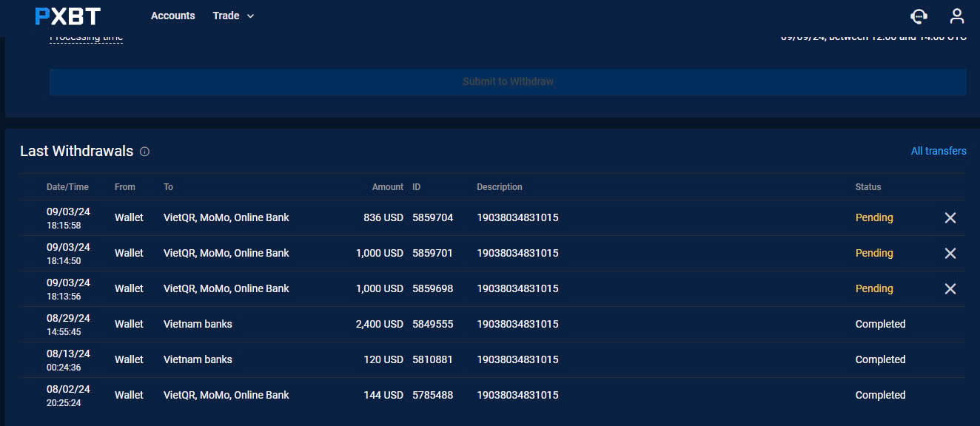The height and width of the screenshot is (426, 980).
Task: Click the 09/03/24 18:15:58 date cell
Action: point(68,218)
